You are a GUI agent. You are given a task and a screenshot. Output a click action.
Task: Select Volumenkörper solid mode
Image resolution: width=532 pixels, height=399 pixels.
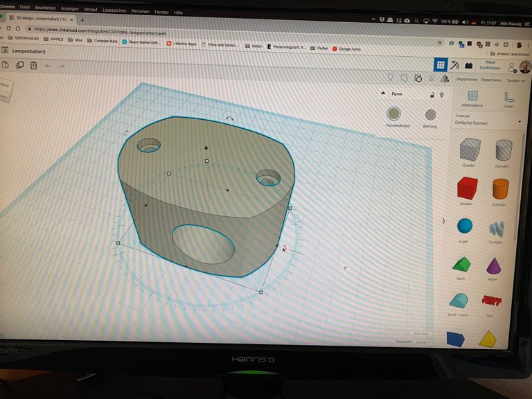click(393, 114)
